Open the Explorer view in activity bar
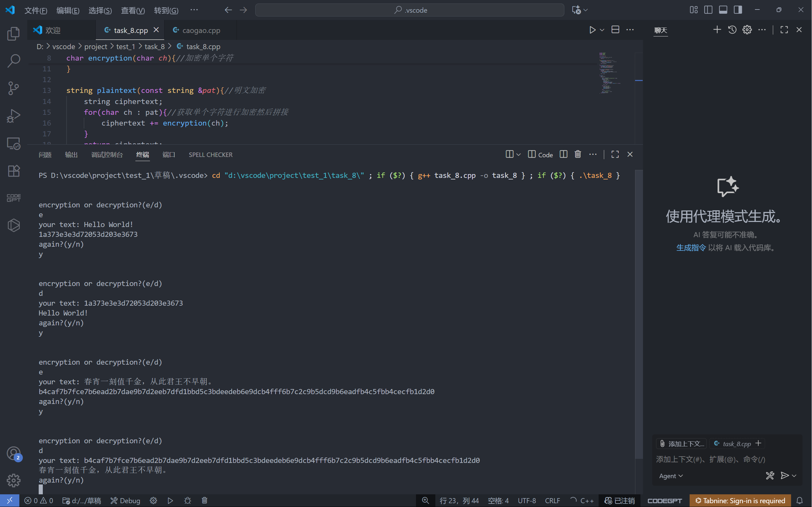This screenshot has width=812, height=507. click(13, 34)
